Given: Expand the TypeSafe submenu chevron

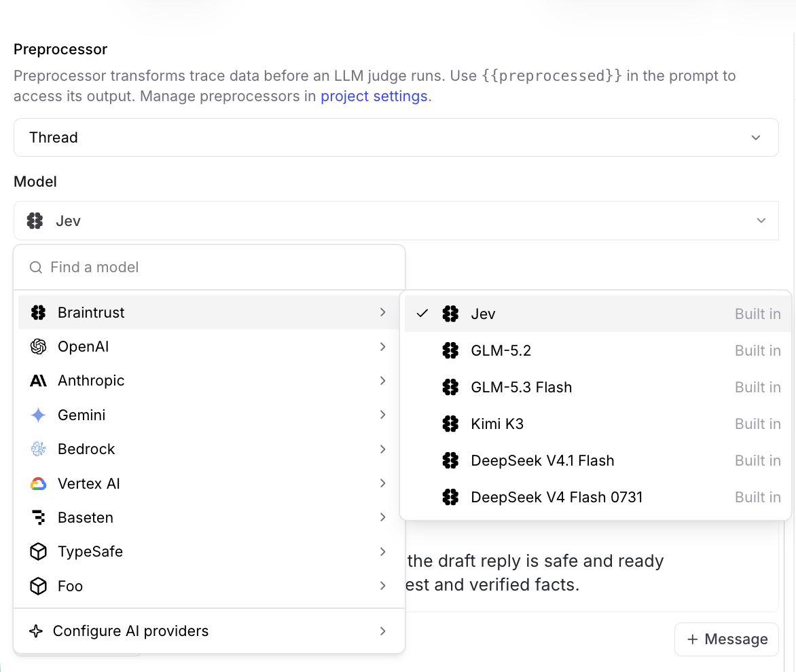Looking at the screenshot, I should pos(383,551).
